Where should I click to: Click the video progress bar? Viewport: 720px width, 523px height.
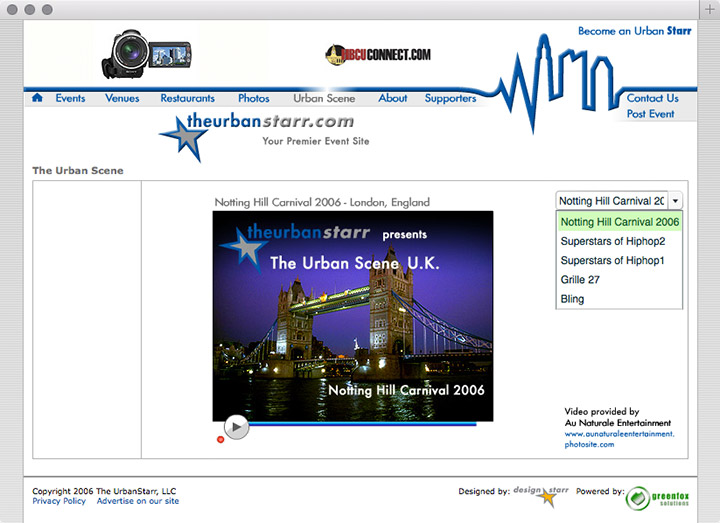(x=363, y=424)
